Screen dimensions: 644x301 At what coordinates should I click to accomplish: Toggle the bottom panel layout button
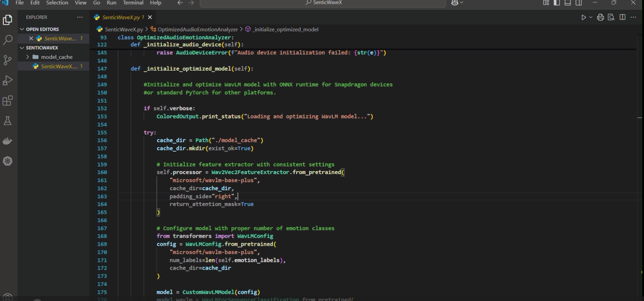[568, 3]
